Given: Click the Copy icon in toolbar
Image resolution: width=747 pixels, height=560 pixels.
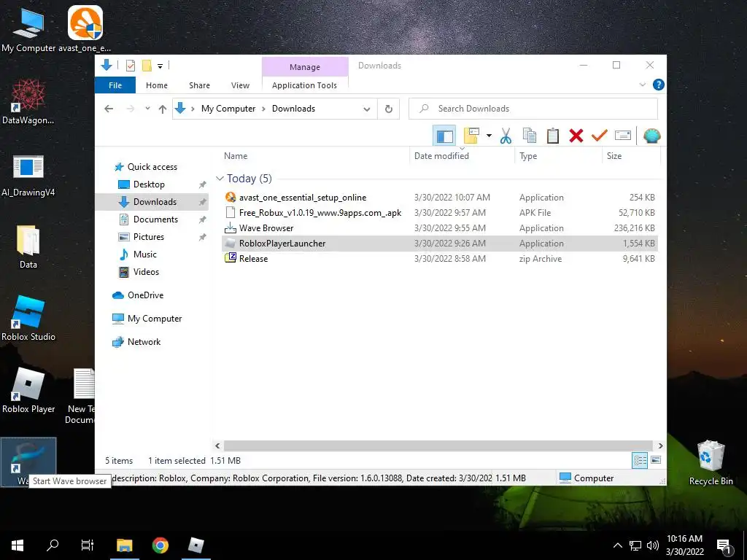Looking at the screenshot, I should tap(530, 136).
